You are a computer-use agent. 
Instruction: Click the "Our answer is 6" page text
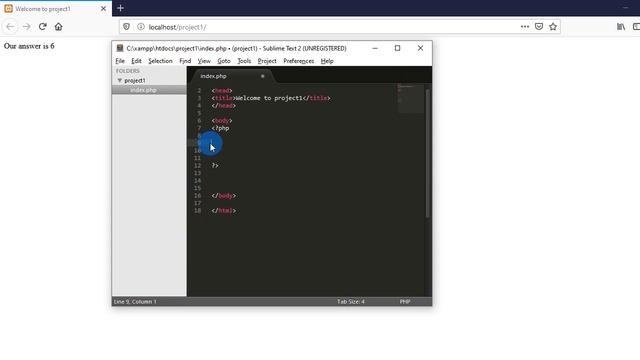pyautogui.click(x=29, y=46)
